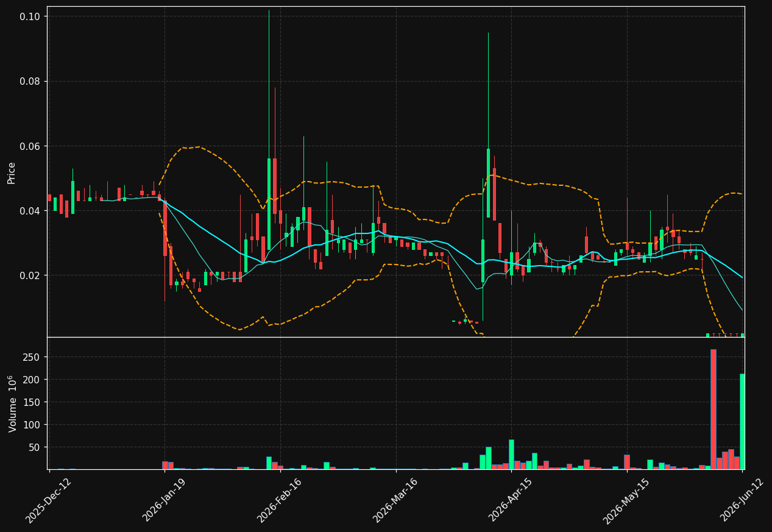Click the 200 volume axis label

click(x=32, y=380)
